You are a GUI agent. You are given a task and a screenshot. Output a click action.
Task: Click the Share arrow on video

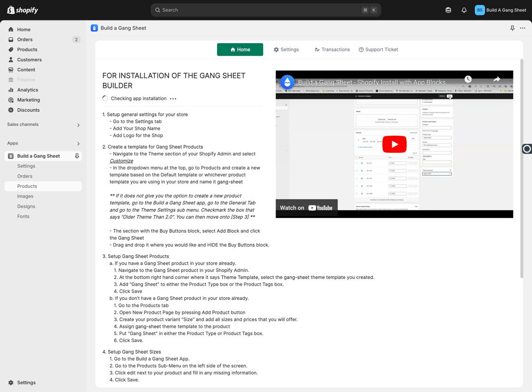(497, 79)
